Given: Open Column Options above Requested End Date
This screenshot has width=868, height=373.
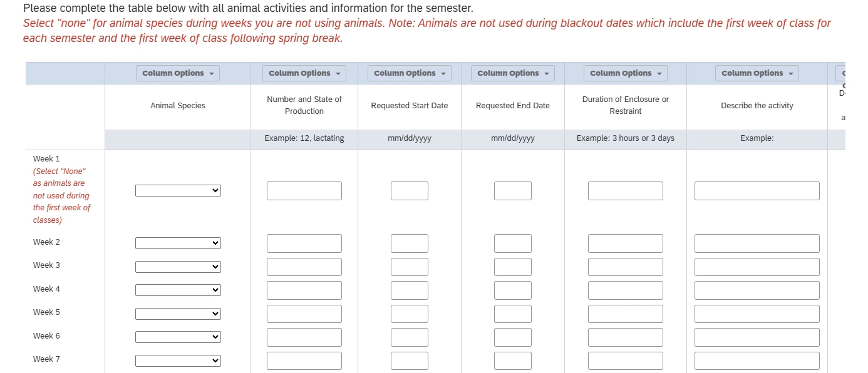Looking at the screenshot, I should tap(513, 73).
